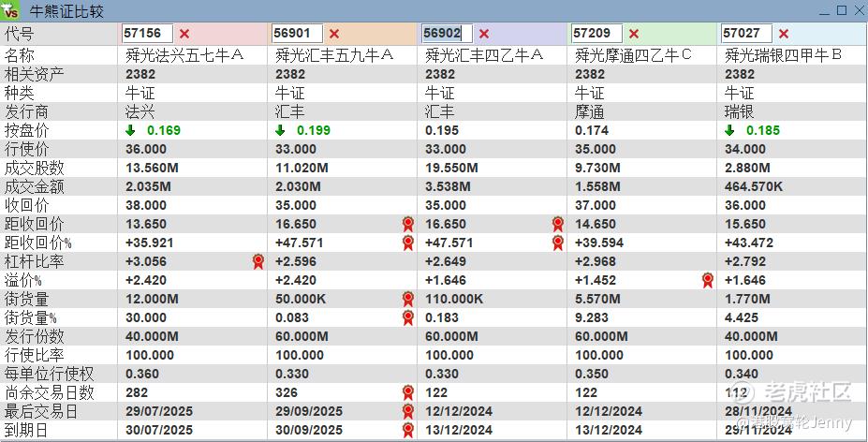This screenshot has width=868, height=442.
Task: Select the 按盘价 row label
Action: point(26,130)
